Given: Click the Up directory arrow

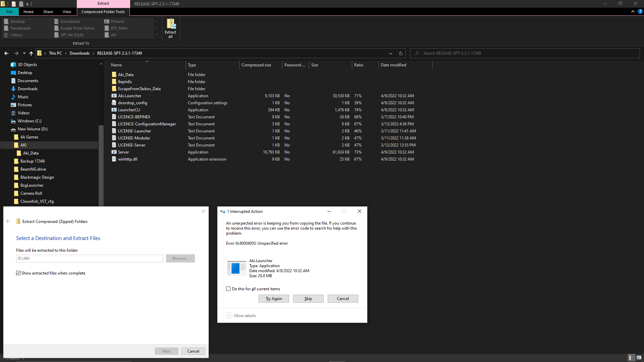Looking at the screenshot, I should pos(31,53).
